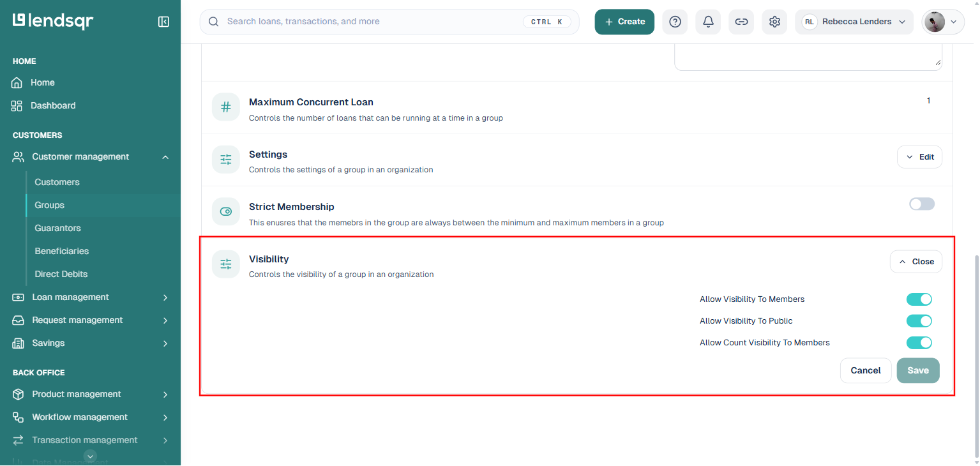Click the Dashboard grid icon in sidebar
This screenshot has height=466, width=980.
click(x=17, y=105)
